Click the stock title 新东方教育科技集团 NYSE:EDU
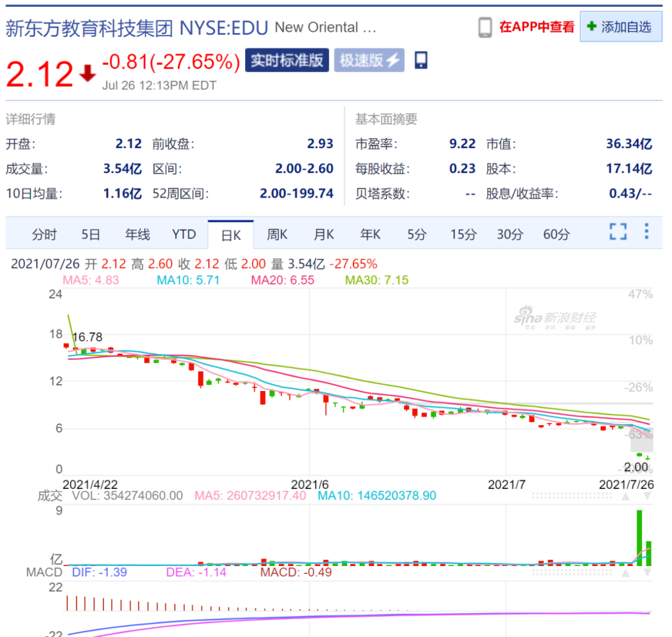 (137, 28)
